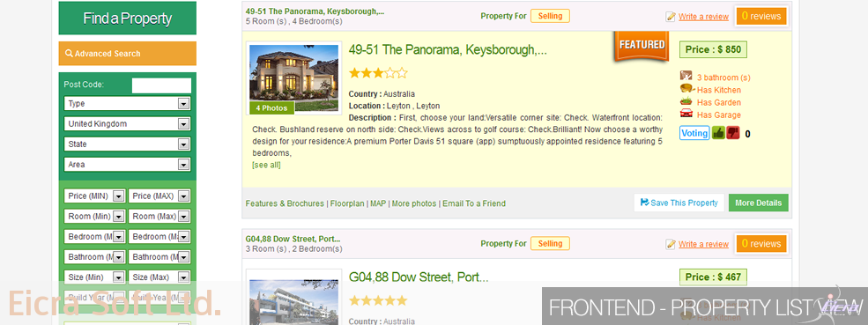The image size is (868, 325).
Task: Expand the United Kingdom country dropdown
Action: (x=127, y=124)
